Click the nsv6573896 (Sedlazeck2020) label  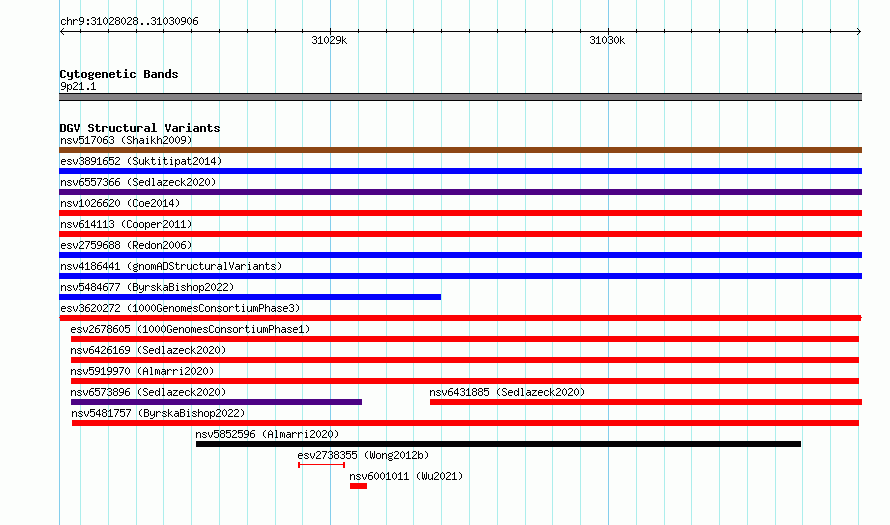coord(148,392)
